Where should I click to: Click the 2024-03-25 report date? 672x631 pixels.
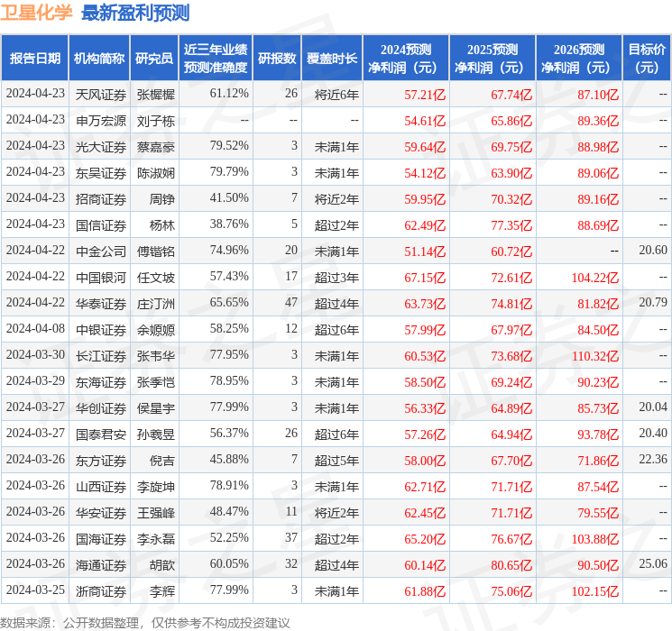tap(35, 590)
